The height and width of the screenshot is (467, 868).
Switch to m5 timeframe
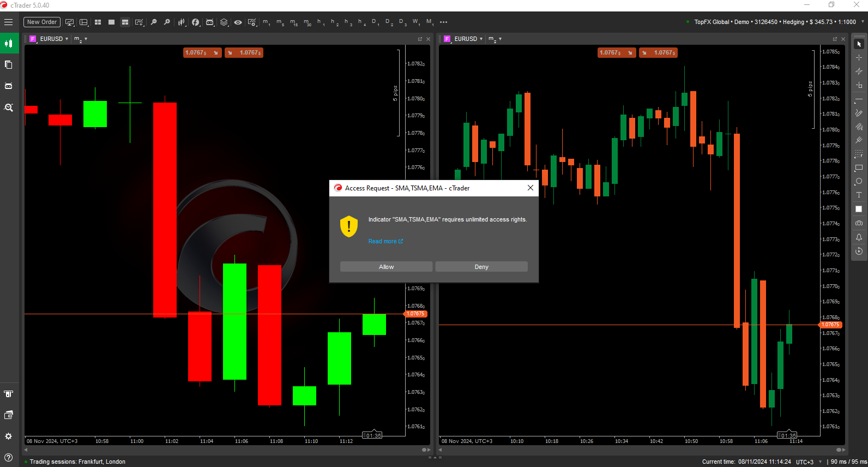(x=280, y=22)
